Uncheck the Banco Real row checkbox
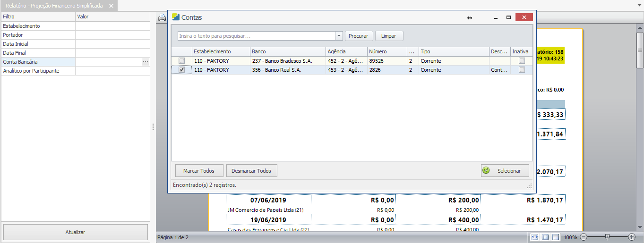The height and width of the screenshot is (243, 644). tap(181, 70)
